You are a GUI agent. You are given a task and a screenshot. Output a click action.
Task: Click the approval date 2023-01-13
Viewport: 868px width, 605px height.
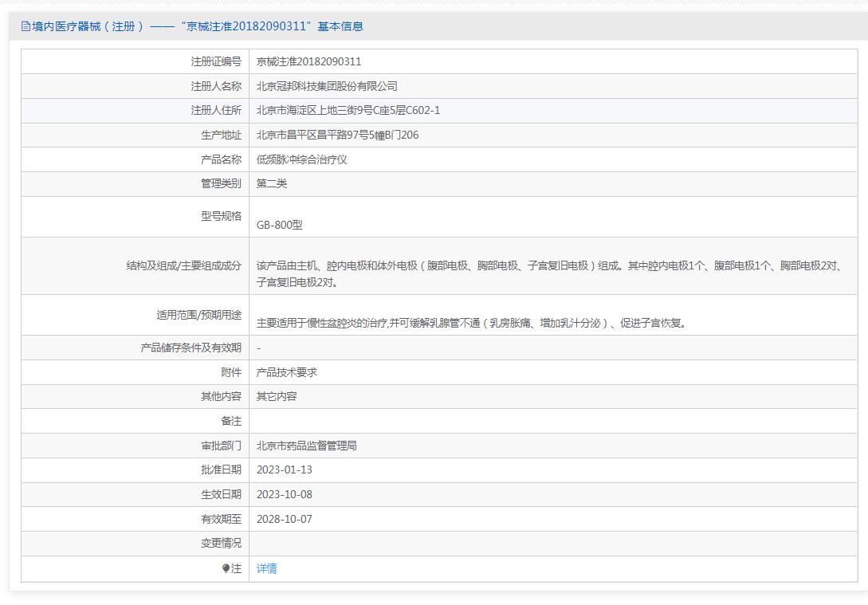pos(284,470)
